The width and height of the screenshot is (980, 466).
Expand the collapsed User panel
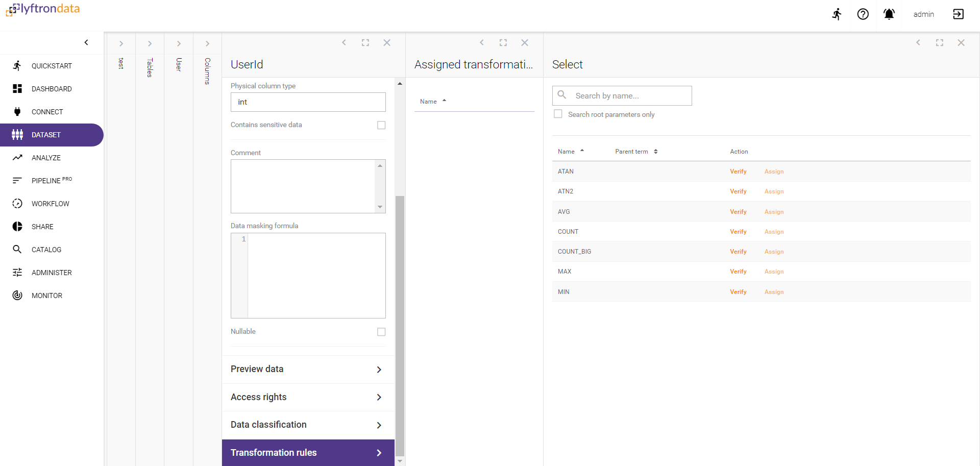click(179, 44)
